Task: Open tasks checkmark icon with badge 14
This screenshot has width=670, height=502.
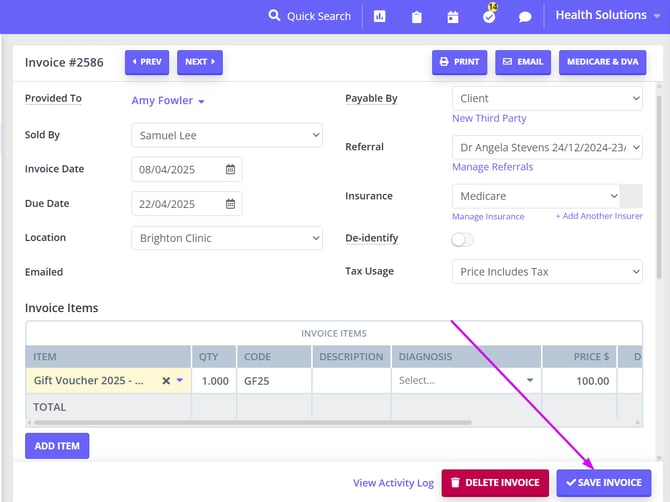Action: (x=490, y=16)
